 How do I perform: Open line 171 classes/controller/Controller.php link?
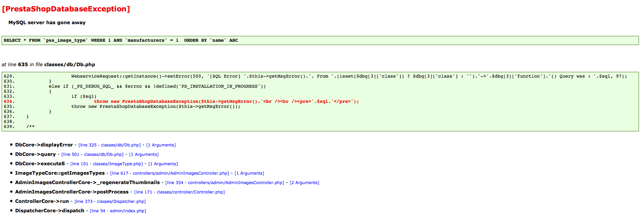click(179, 192)
